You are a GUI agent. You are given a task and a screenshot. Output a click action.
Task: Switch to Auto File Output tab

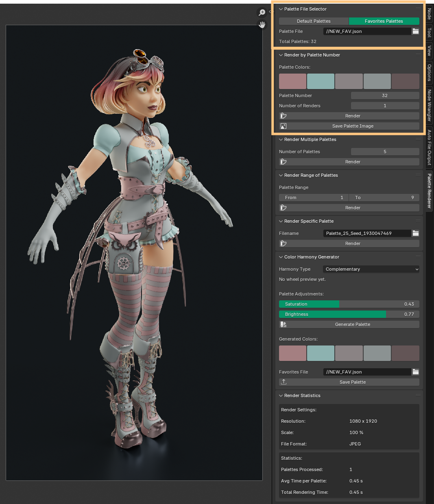point(429,147)
